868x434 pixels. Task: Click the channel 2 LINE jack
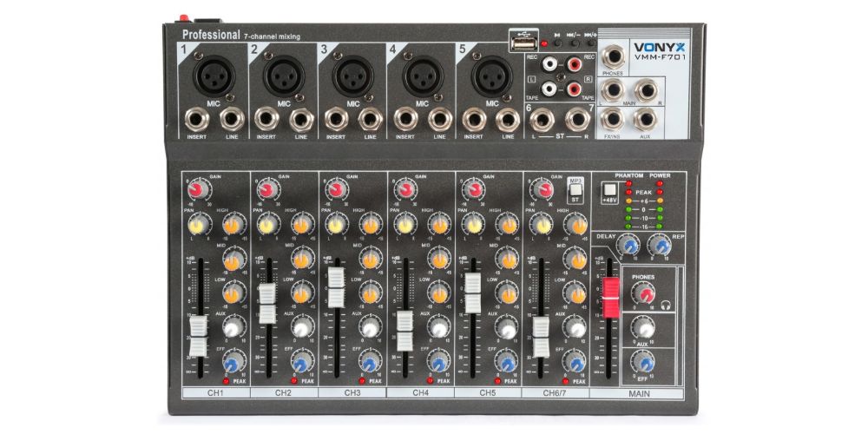coord(302,120)
